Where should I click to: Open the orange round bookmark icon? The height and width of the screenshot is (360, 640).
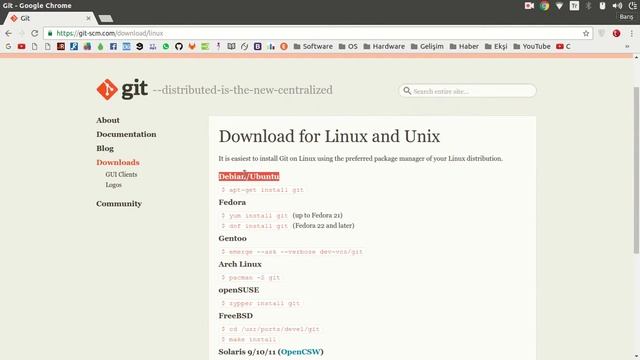[284, 47]
